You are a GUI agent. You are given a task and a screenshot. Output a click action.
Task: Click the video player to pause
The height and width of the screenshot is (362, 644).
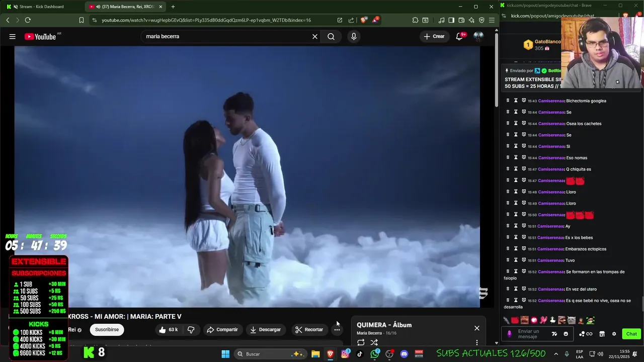pos(247,176)
